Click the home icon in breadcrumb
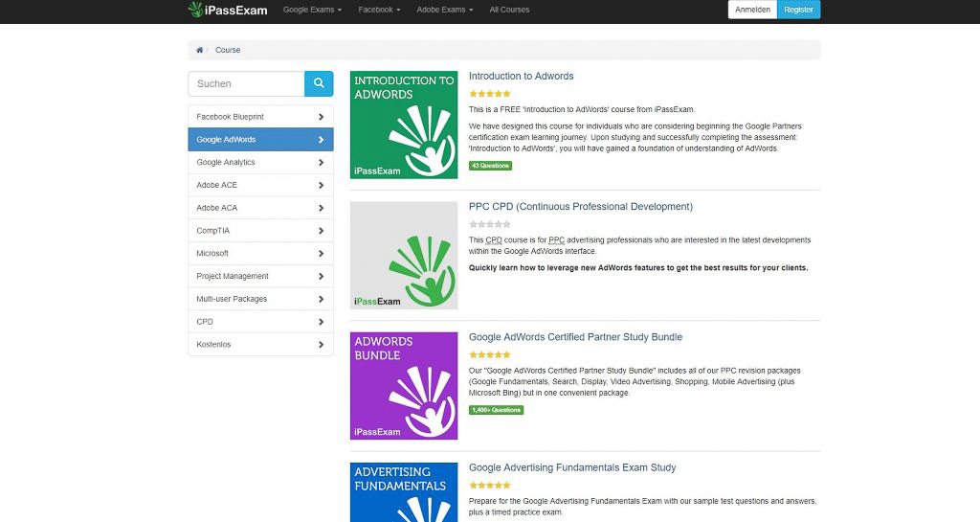The width and height of the screenshot is (980, 522). [x=199, y=50]
